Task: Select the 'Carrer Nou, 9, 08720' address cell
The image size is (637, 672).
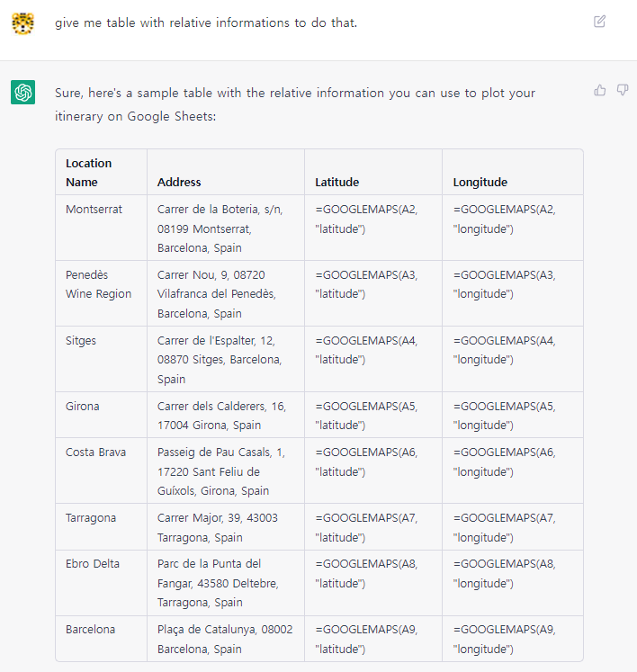Action: pyautogui.click(x=226, y=293)
